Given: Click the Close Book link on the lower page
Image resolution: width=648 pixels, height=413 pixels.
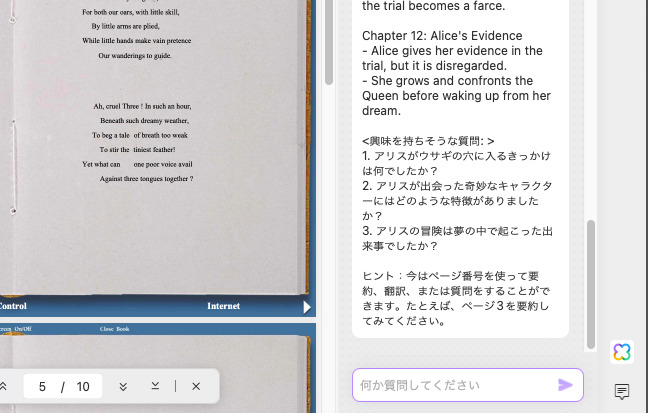Looking at the screenshot, I should pyautogui.click(x=114, y=329).
